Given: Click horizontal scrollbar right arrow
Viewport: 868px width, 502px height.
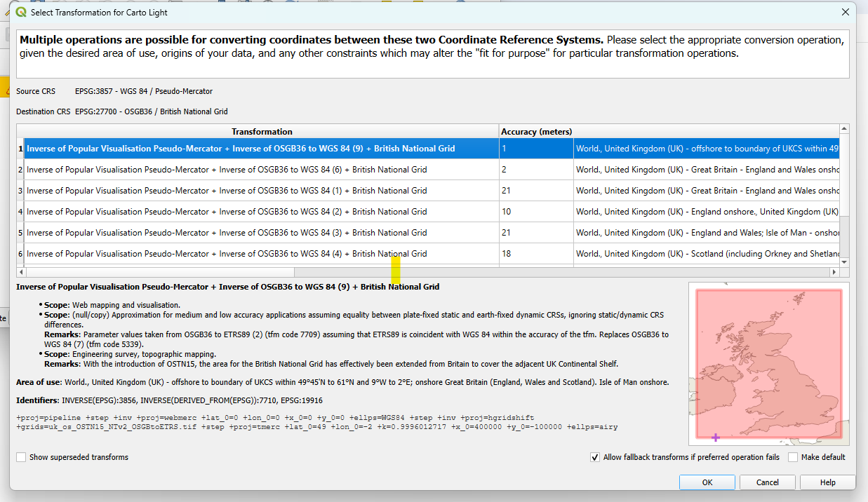Looking at the screenshot, I should pyautogui.click(x=834, y=272).
